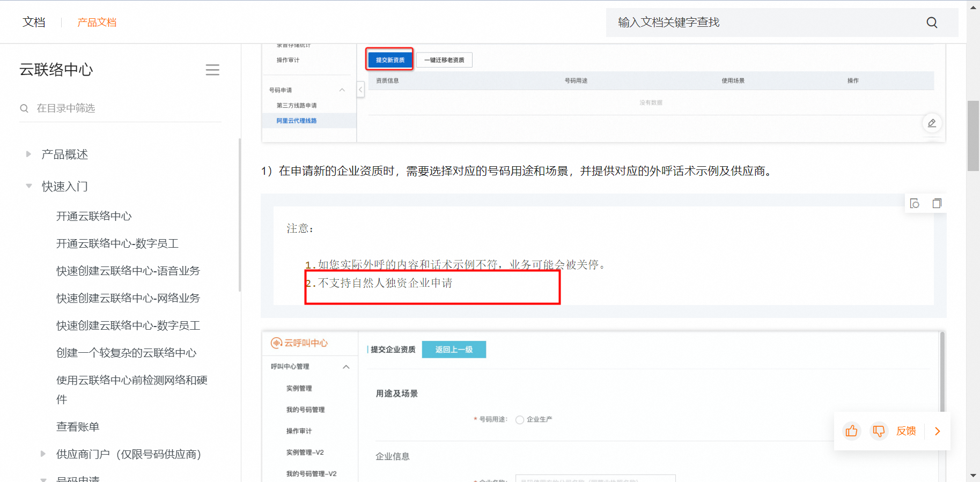The height and width of the screenshot is (482, 980).
Task: Click the 云联络中心 sidebar title
Action: click(x=56, y=70)
